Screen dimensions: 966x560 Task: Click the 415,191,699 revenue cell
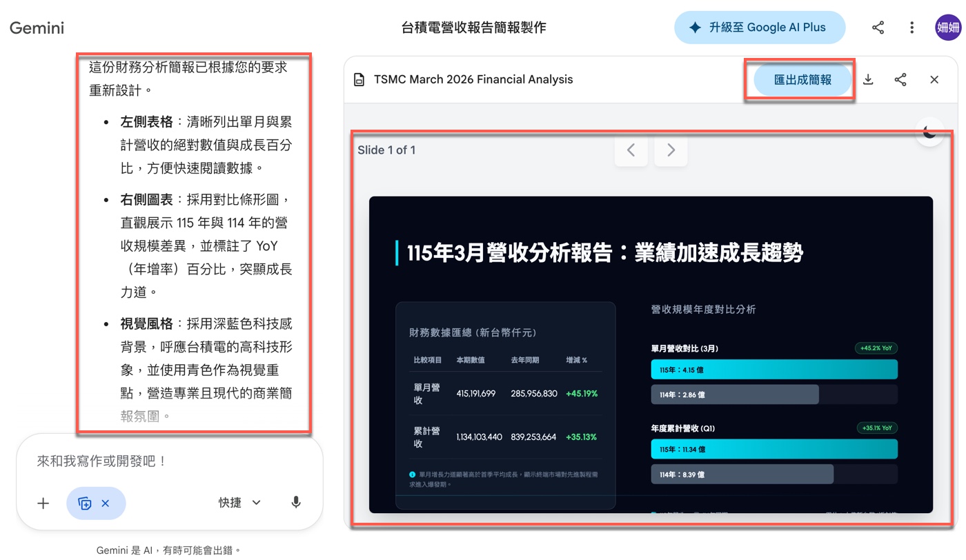(x=476, y=394)
